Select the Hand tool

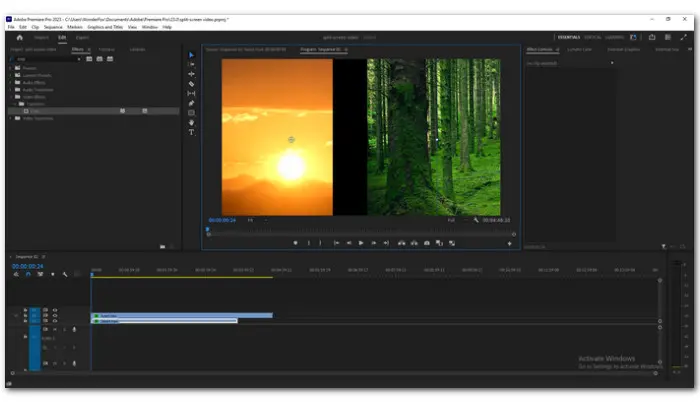[x=192, y=123]
